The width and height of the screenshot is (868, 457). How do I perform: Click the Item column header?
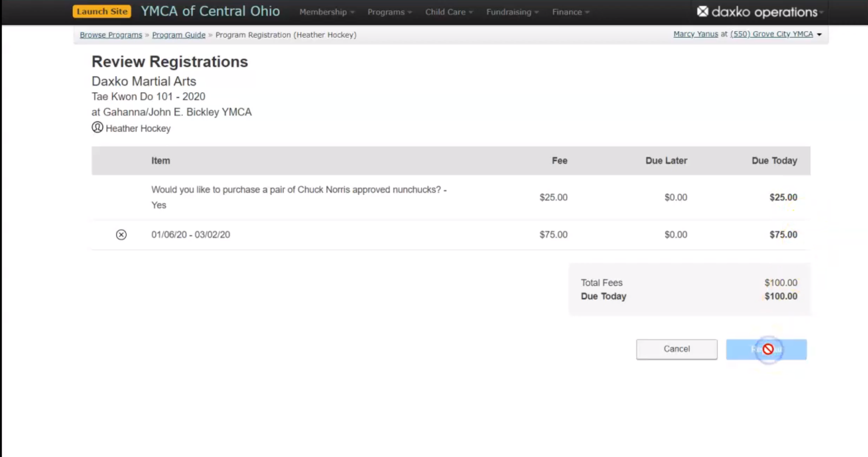coord(160,160)
